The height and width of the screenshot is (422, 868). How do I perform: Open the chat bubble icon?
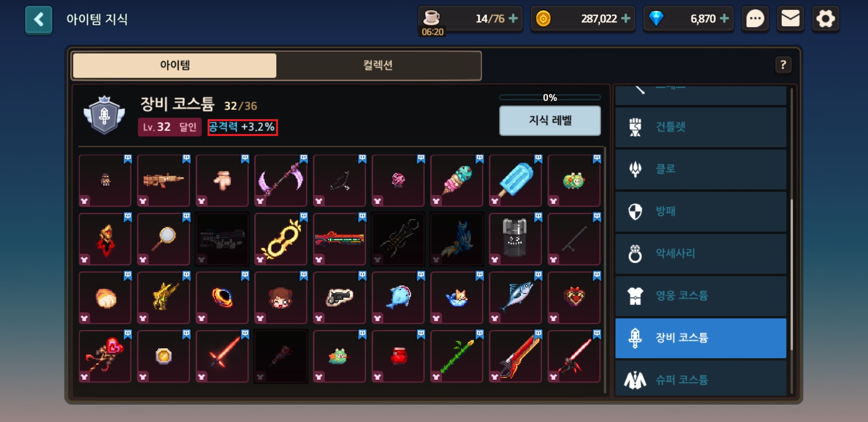pyautogui.click(x=755, y=19)
